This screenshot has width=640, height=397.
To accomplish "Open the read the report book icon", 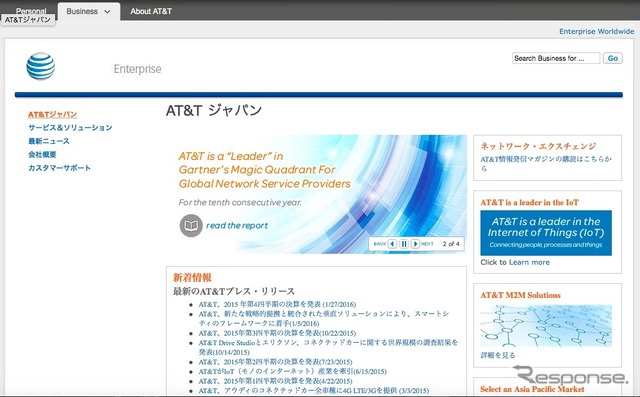I will pyautogui.click(x=191, y=225).
